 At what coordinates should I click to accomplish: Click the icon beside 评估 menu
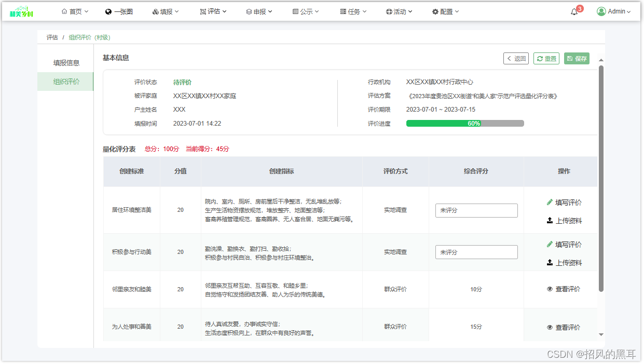[203, 11]
